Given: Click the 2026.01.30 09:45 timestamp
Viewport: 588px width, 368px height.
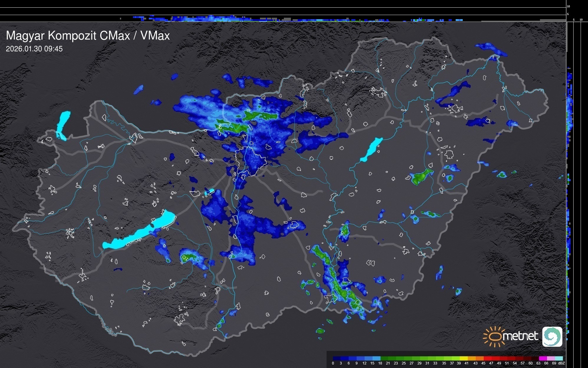Looking at the screenshot, I should [x=34, y=49].
